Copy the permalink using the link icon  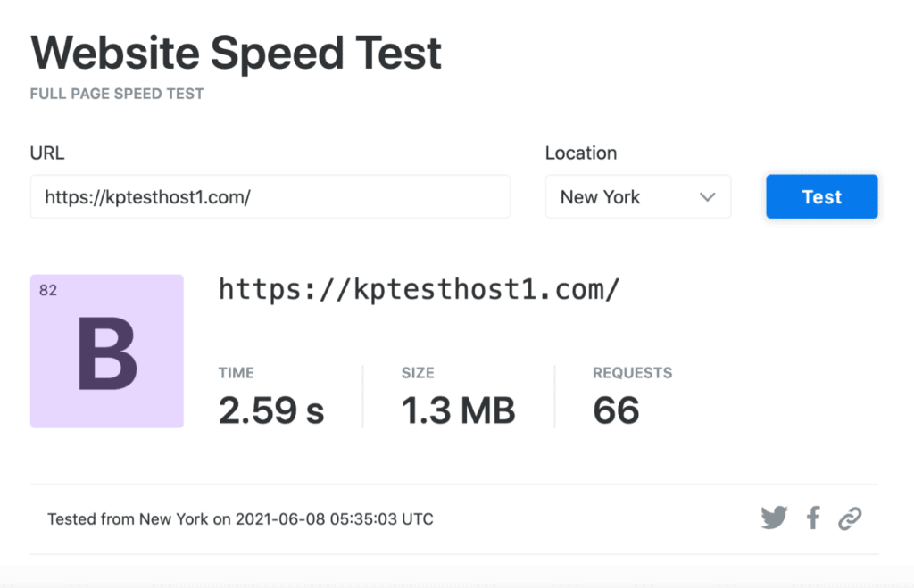pyautogui.click(x=849, y=518)
